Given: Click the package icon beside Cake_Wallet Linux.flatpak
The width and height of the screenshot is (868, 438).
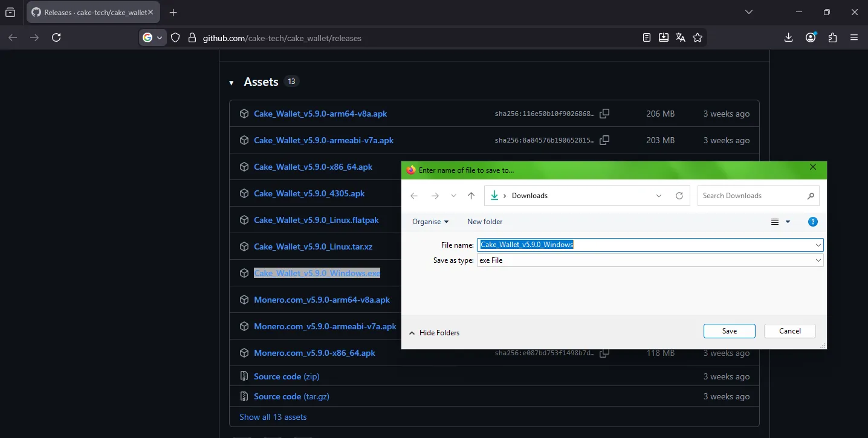Looking at the screenshot, I should 244,220.
